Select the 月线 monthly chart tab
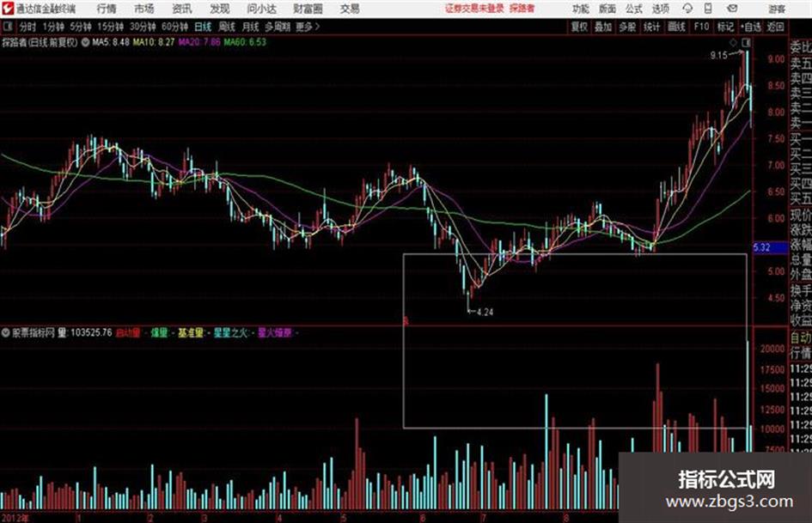Screen dimensions: 812x523 (251, 27)
